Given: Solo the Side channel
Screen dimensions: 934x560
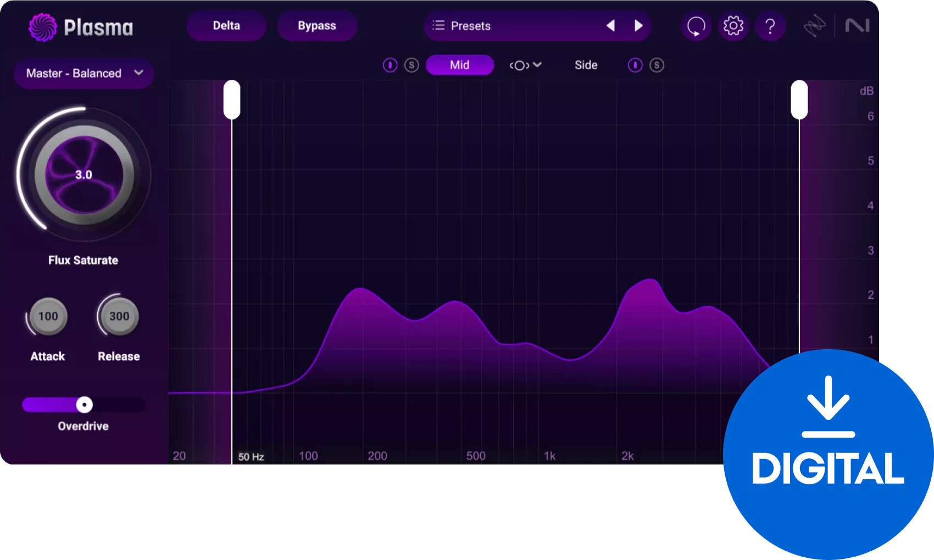Looking at the screenshot, I should (656, 65).
